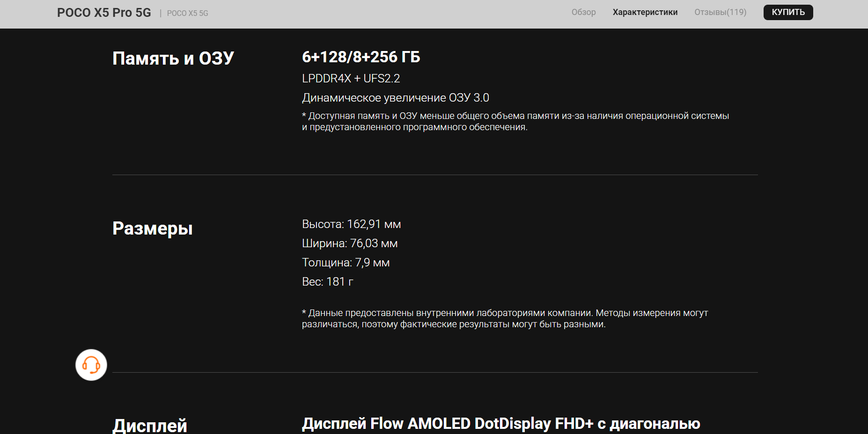Click the LPDDR4X + UFS2.2 specification text
This screenshot has height=434, width=868.
pyautogui.click(x=351, y=79)
